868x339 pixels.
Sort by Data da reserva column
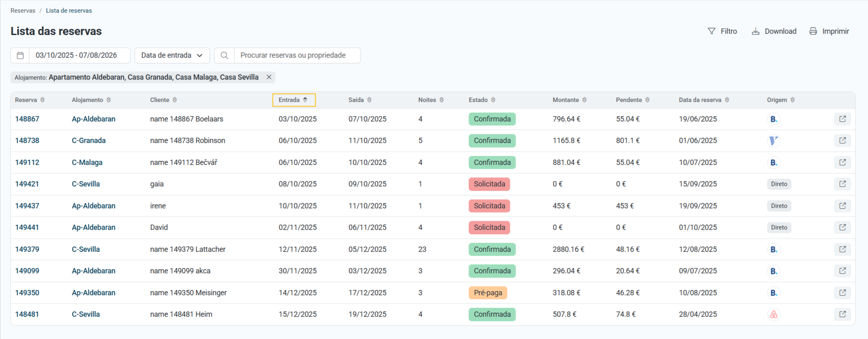704,100
